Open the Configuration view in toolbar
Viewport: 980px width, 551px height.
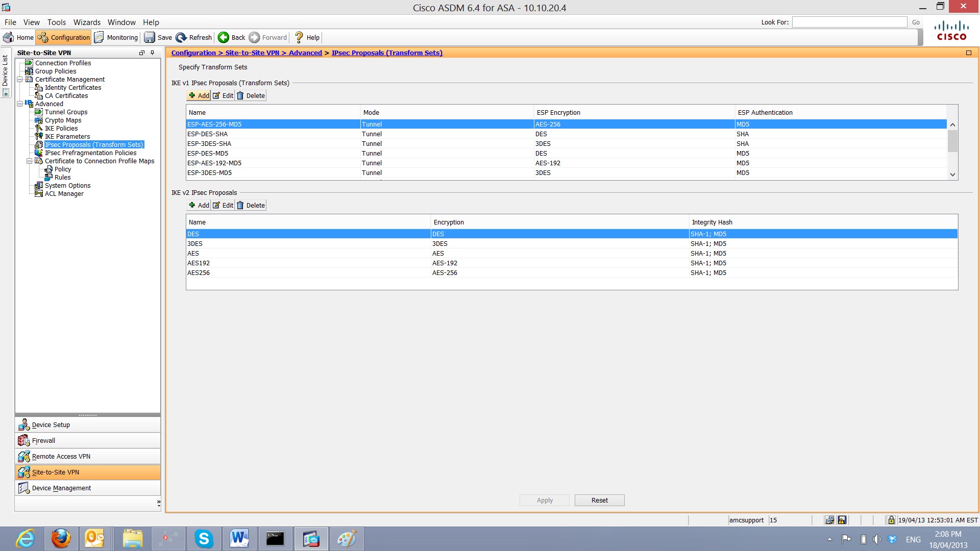pos(64,37)
